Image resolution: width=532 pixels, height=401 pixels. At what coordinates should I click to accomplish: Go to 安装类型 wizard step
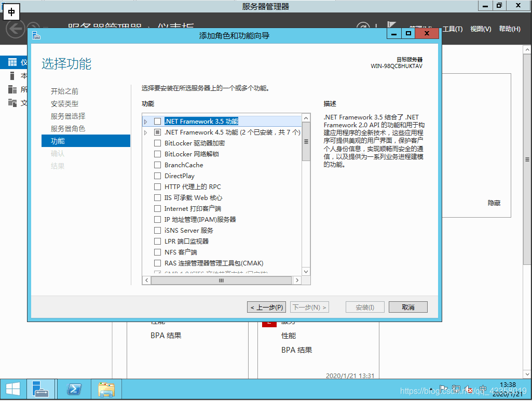tap(64, 103)
